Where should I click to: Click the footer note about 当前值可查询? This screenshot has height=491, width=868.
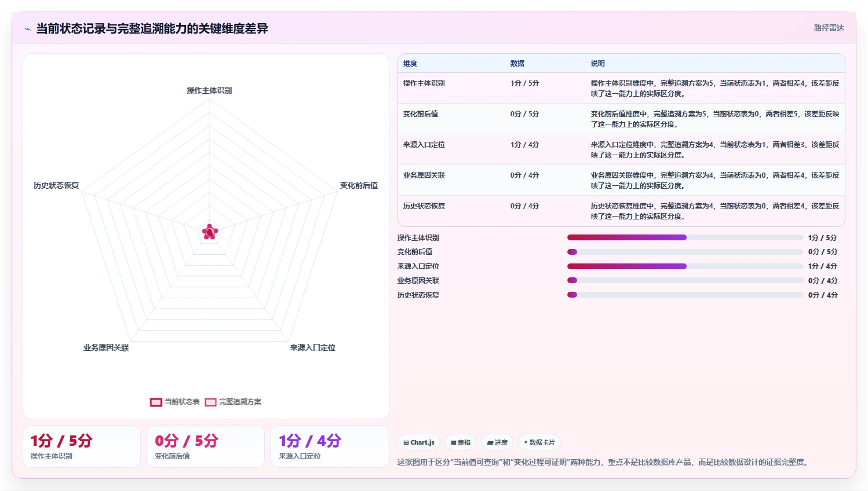pyautogui.click(x=603, y=462)
